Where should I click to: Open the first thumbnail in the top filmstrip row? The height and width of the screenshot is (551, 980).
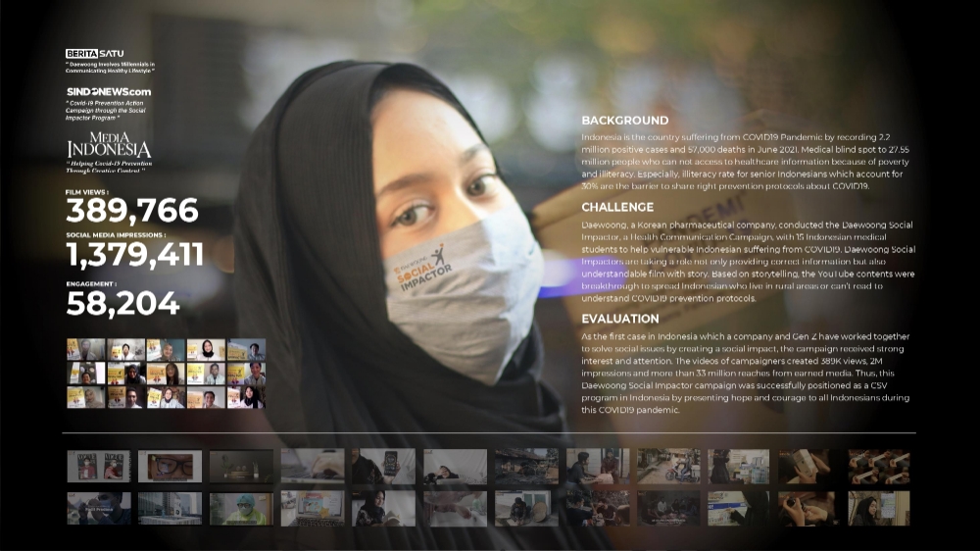point(98,467)
